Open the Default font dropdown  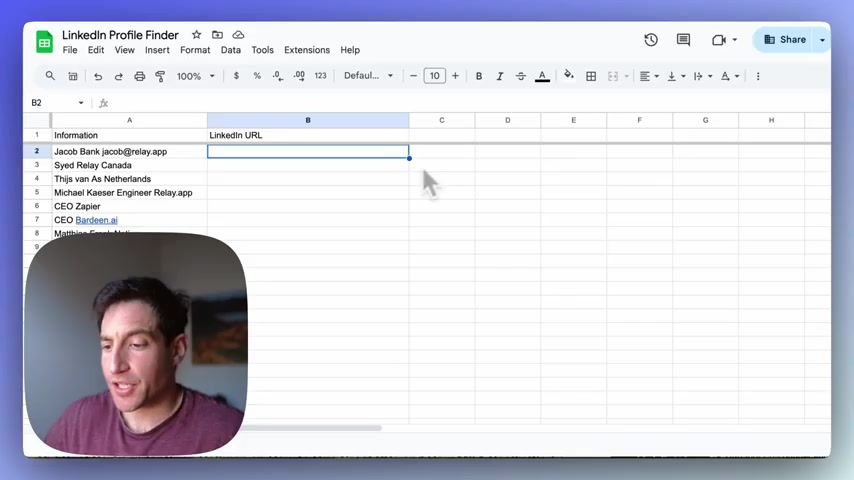coord(368,76)
